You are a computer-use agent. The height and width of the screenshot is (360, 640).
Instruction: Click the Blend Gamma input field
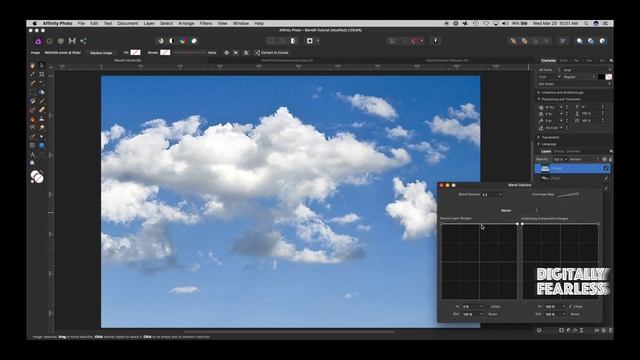(x=491, y=195)
